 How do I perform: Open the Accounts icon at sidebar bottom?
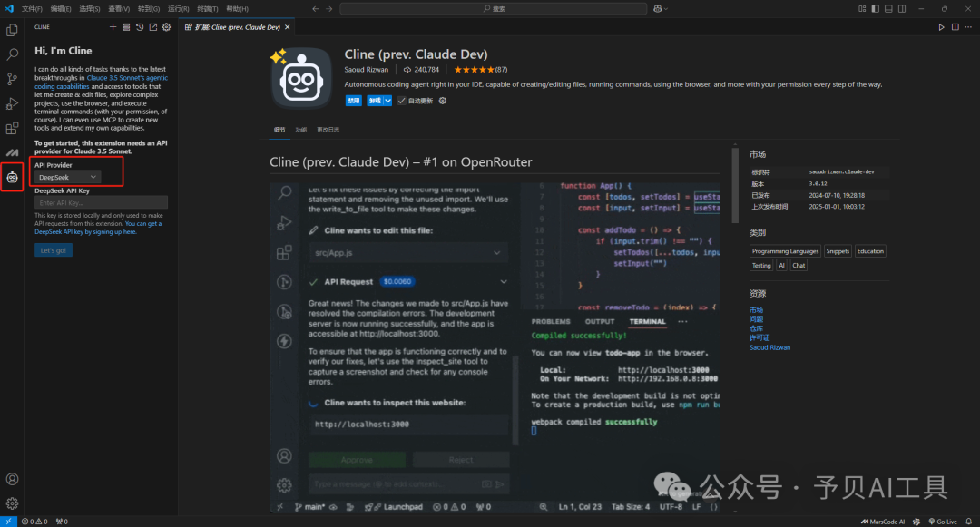coord(12,479)
